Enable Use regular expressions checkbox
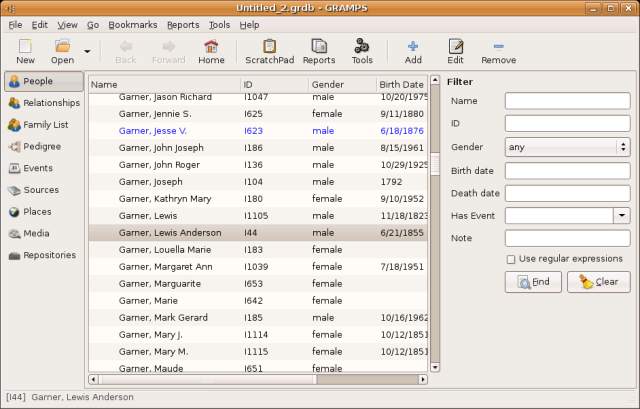Image resolution: width=640 pixels, height=409 pixels. (511, 259)
